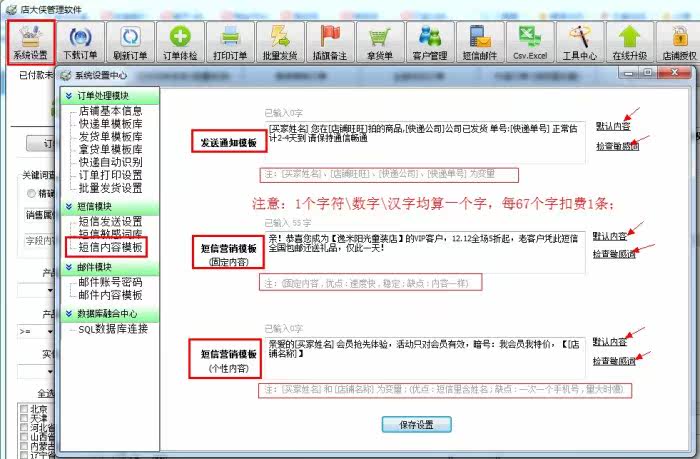This screenshot has height=459, width=700.
Task: Click 默认内容 link for 发送通知模板
Action: point(612,127)
